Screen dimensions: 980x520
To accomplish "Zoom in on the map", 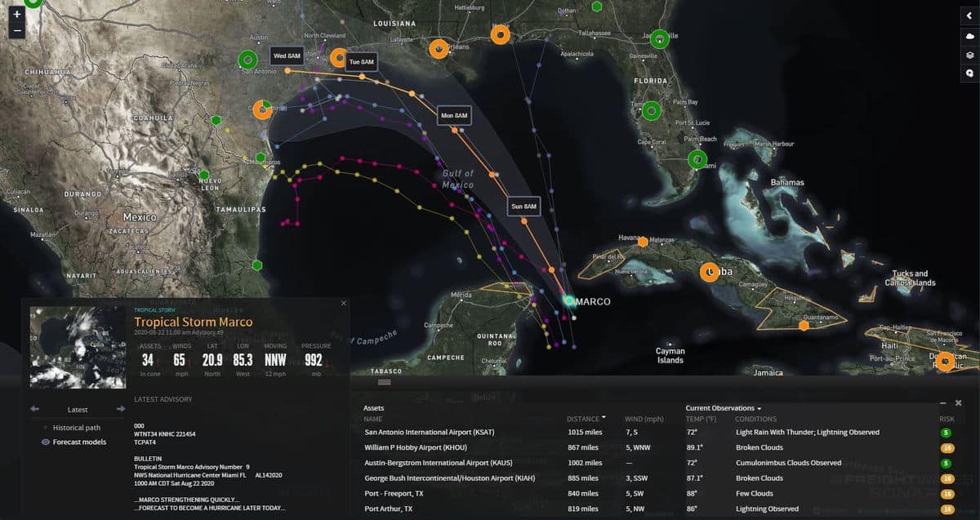I will pos(16,15).
